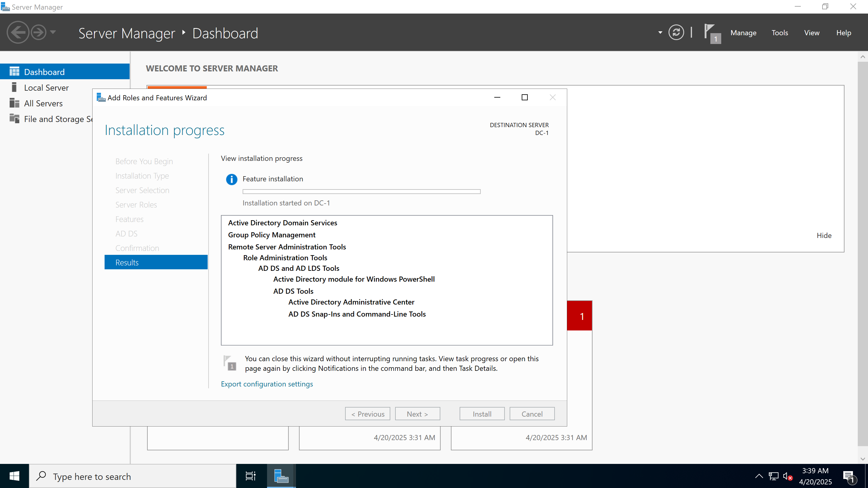Click the All Servers icon in sidebar

point(14,103)
